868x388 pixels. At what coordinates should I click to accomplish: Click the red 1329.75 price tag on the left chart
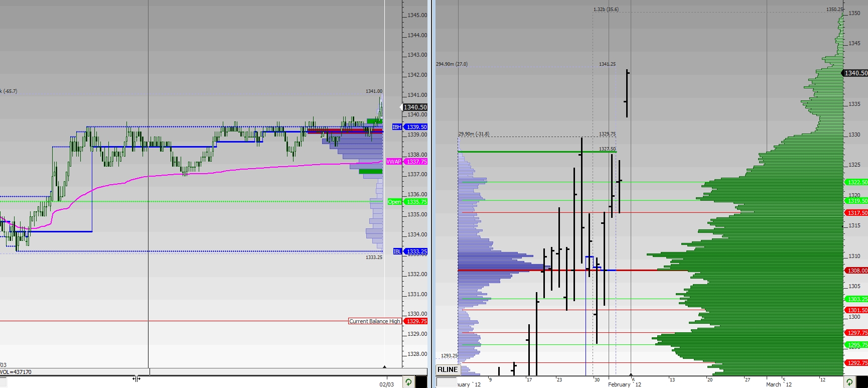[x=415, y=321]
